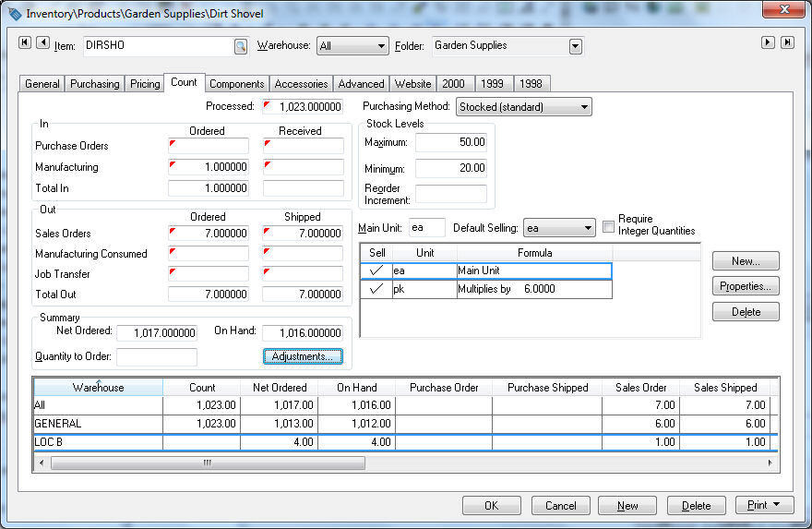Select the LOC B warehouse row
Screen dimensions: 812x529
[x=405, y=442]
